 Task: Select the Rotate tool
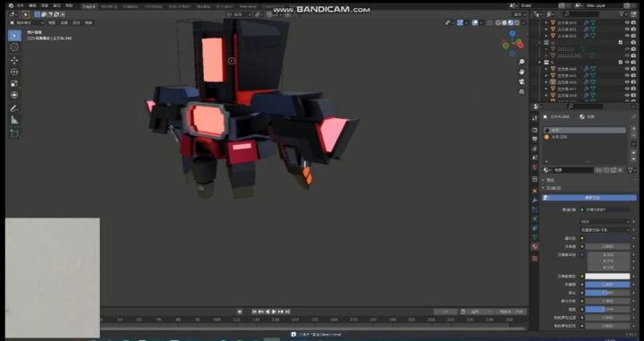point(14,72)
